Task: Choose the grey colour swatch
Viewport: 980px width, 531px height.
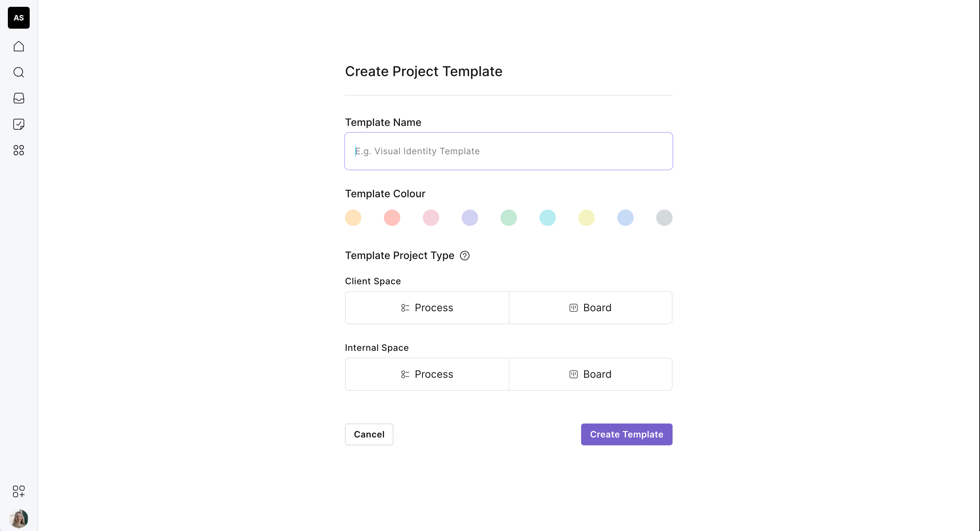Action: point(664,218)
